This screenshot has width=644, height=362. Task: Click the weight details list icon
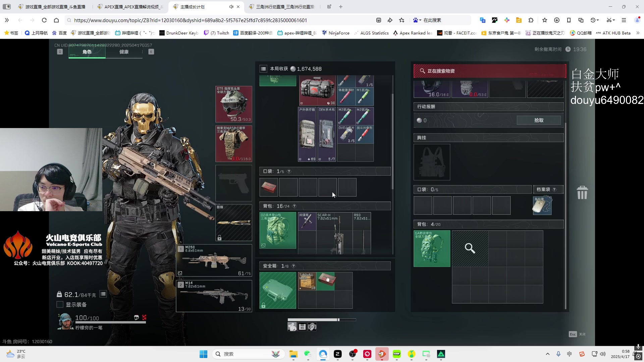[x=103, y=294]
